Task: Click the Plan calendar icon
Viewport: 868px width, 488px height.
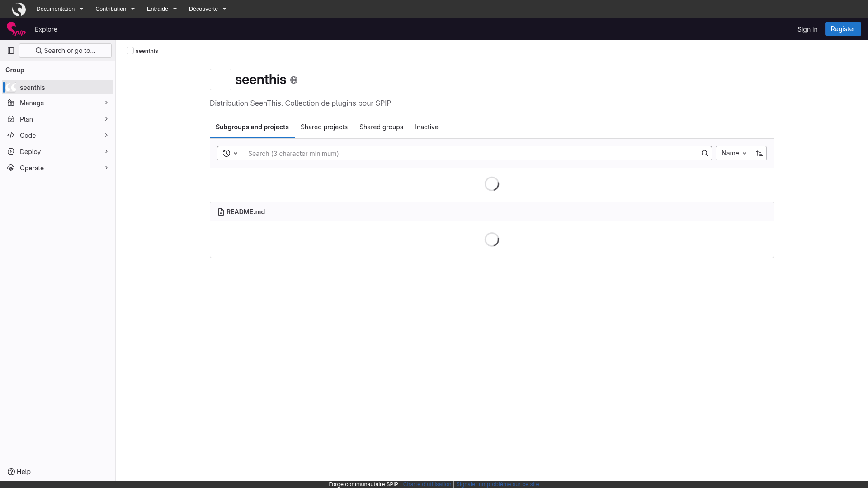Action: click(x=11, y=119)
